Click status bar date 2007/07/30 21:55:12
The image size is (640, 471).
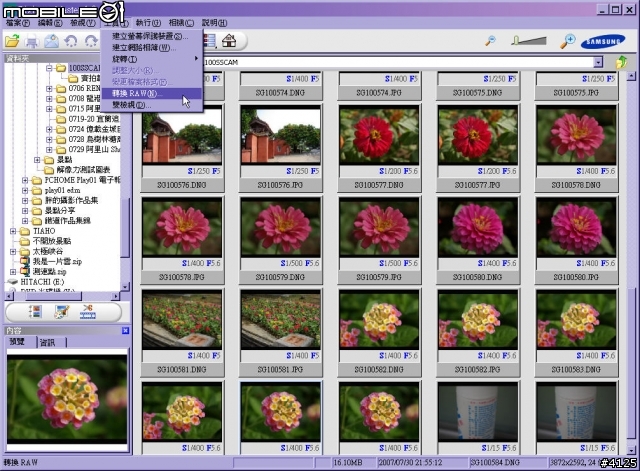410,462
